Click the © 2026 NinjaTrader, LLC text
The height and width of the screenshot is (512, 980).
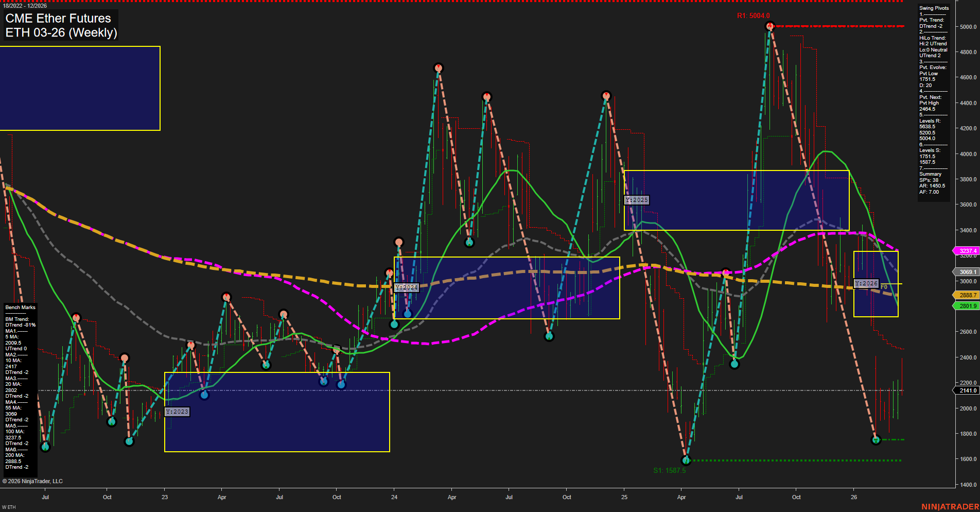32,481
